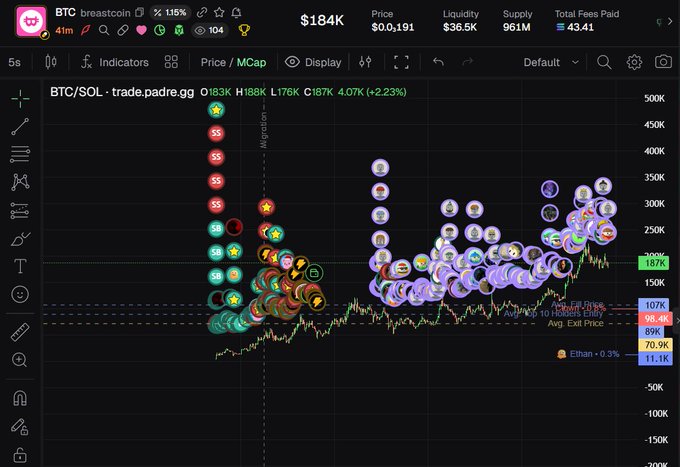Screen dimensions: 680x467
Task: Expand the Default layout dropdown
Action: point(551,62)
